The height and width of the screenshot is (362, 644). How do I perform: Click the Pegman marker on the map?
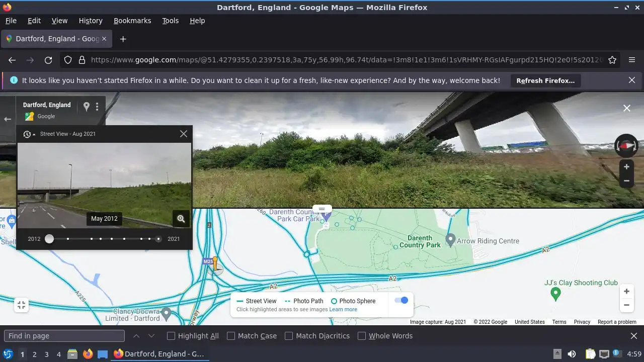click(215, 264)
